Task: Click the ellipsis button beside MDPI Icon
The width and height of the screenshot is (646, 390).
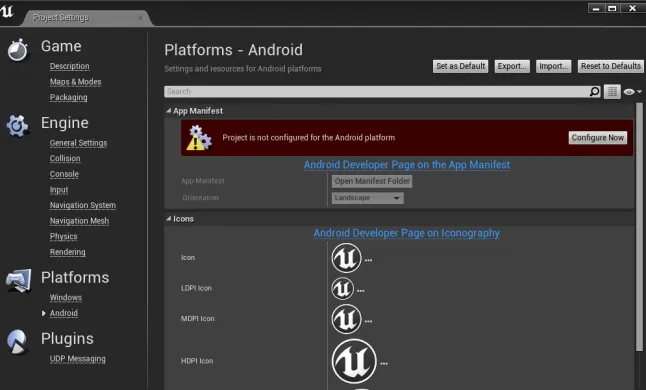Action: 368,321
